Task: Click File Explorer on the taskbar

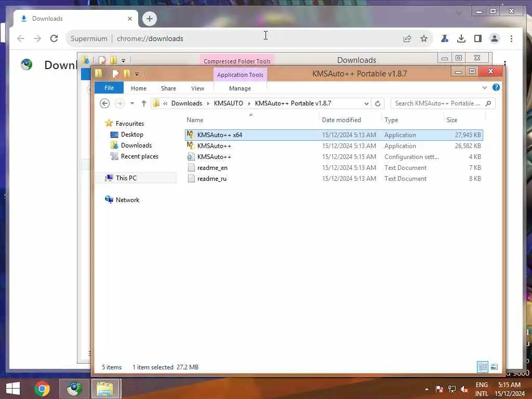Action: pyautogui.click(x=105, y=389)
